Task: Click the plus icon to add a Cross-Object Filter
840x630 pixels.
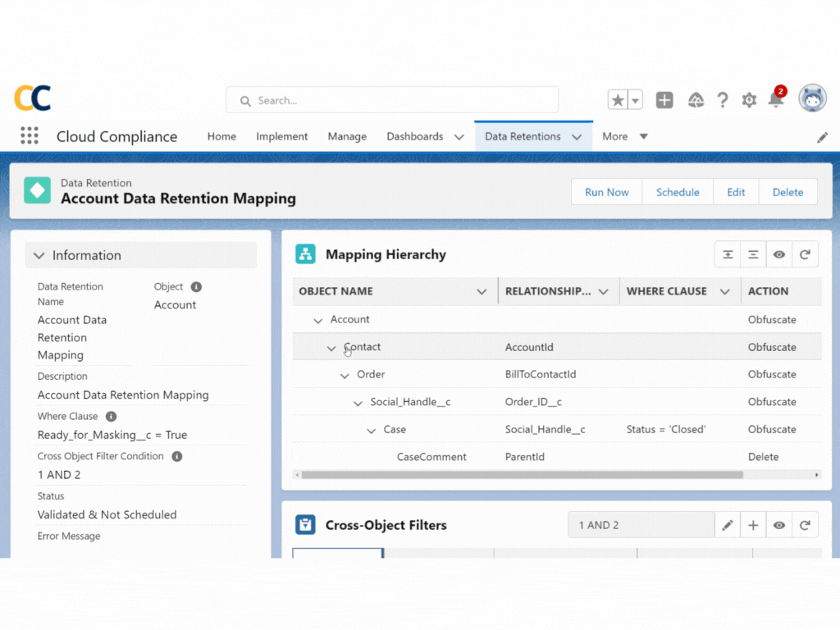Action: click(753, 524)
